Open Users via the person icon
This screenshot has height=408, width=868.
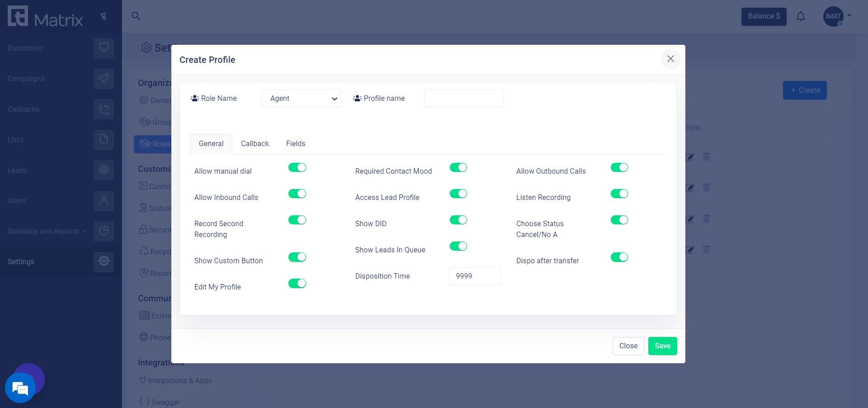click(x=104, y=201)
